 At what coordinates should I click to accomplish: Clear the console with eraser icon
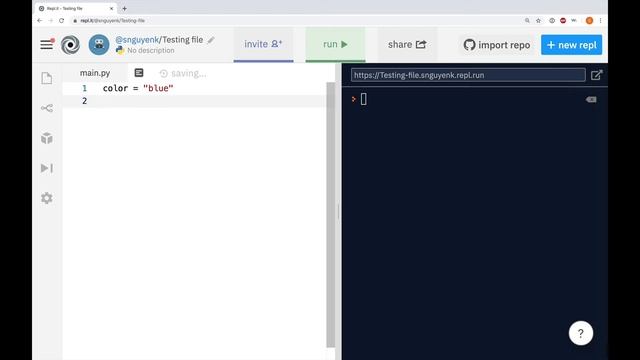click(x=591, y=100)
